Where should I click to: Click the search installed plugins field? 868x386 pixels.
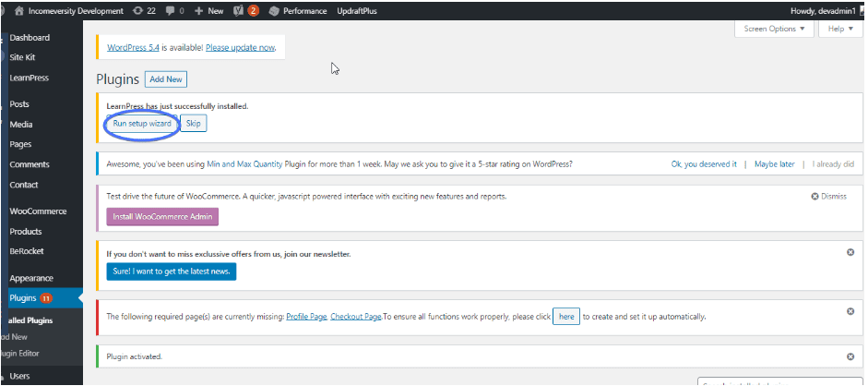coord(780,382)
